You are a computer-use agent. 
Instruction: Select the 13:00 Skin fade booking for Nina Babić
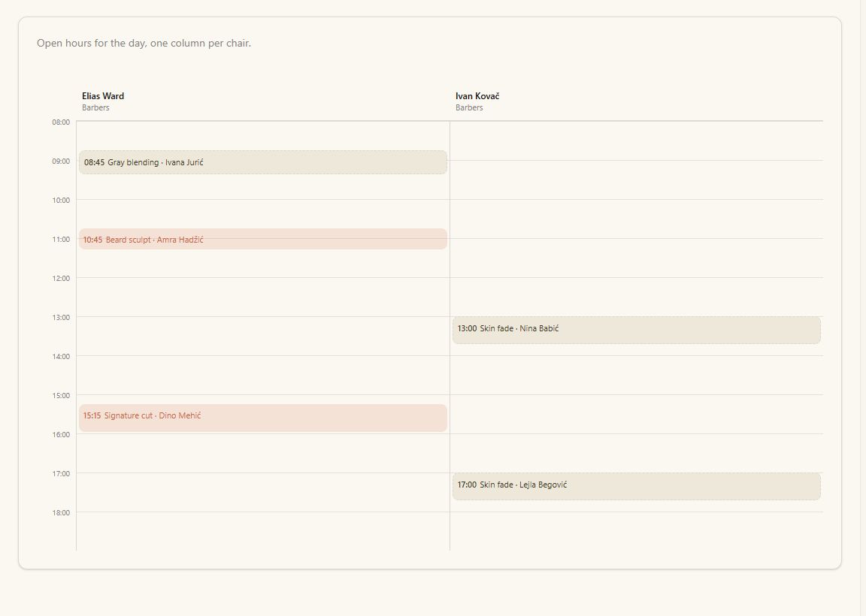(636, 330)
